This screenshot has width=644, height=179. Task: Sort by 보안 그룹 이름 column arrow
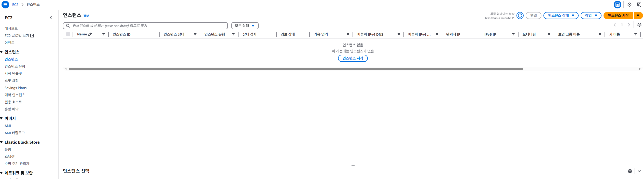600,34
